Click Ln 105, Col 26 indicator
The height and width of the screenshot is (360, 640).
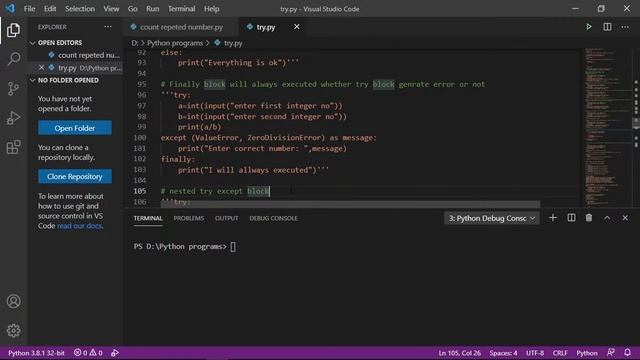click(x=460, y=353)
